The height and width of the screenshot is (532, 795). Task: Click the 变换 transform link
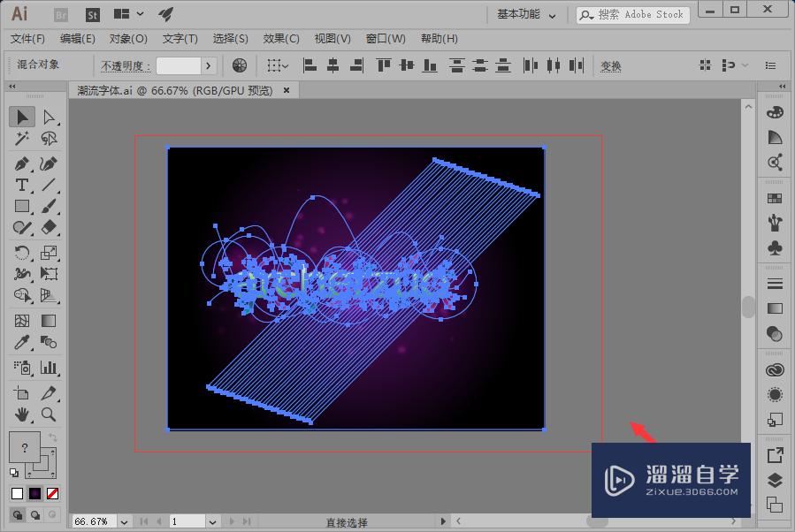pos(611,65)
